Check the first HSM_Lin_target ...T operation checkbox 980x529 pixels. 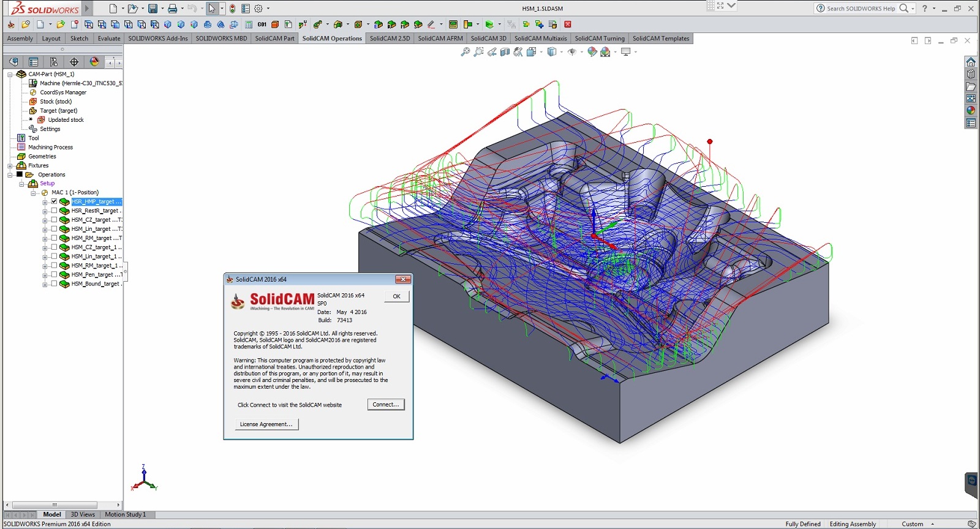pyautogui.click(x=54, y=229)
